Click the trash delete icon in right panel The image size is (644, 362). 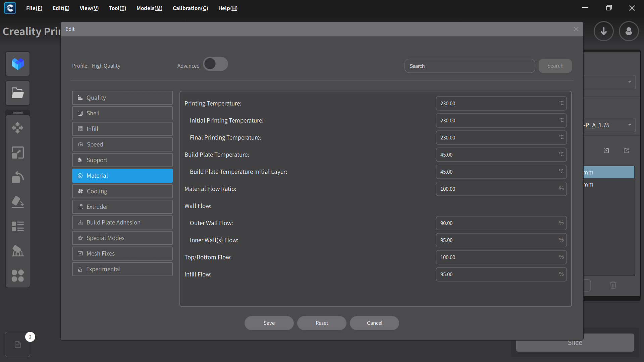[613, 285]
